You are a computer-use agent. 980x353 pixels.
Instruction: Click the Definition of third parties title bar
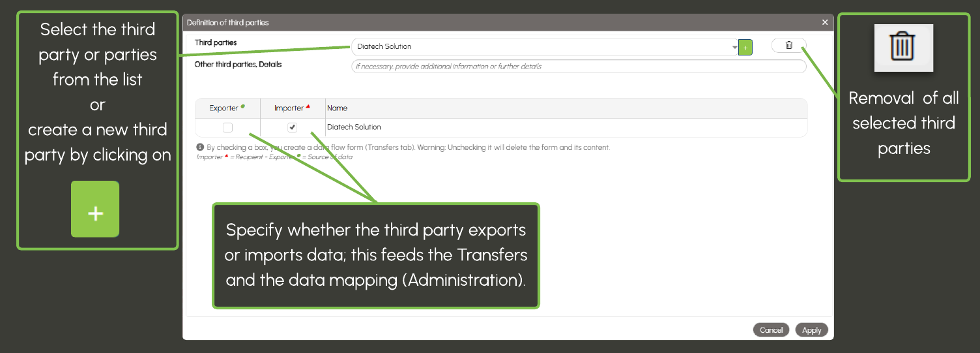point(456,22)
